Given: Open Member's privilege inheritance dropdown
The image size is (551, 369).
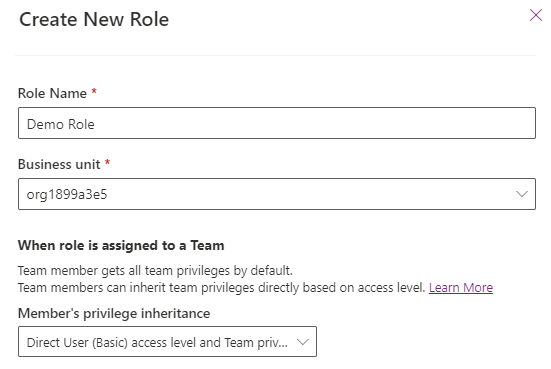Looking at the screenshot, I should click(167, 342).
